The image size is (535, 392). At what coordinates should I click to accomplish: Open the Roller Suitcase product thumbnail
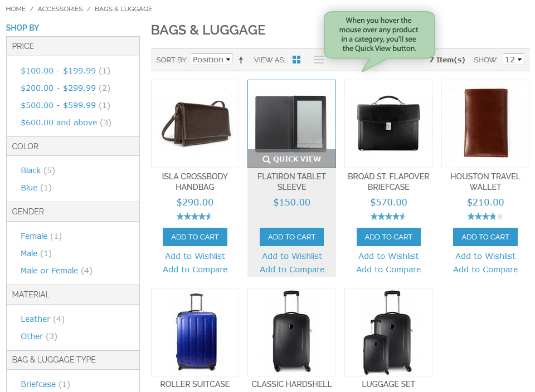[194, 332]
